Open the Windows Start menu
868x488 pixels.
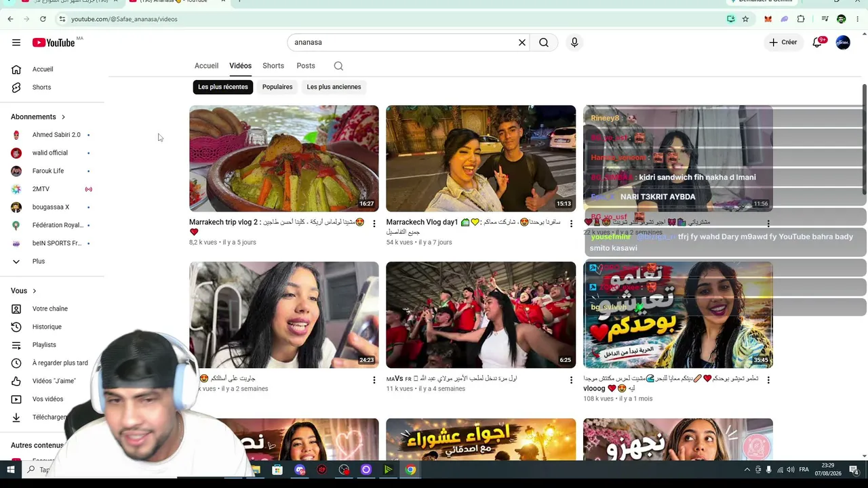(x=11, y=470)
